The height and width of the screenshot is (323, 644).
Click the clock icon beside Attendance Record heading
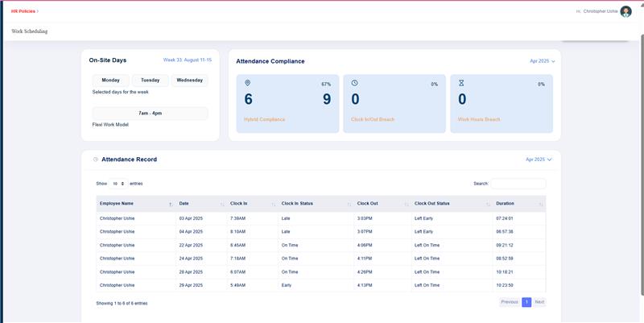pyautogui.click(x=96, y=159)
